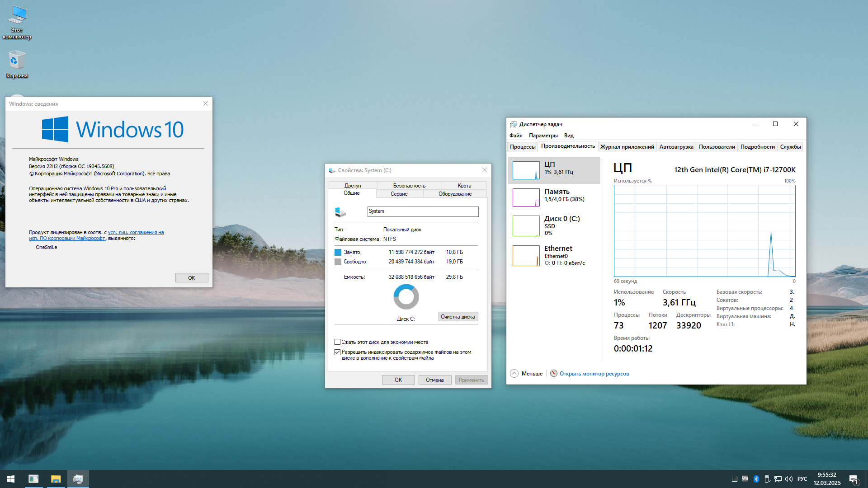Check the compress this disk checkbox
868x488 pixels.
(337, 342)
